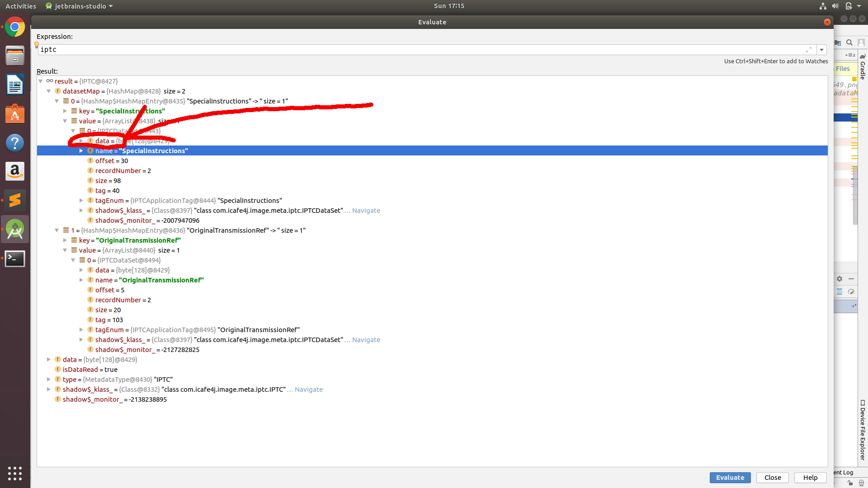The width and height of the screenshot is (868, 488).
Task: Click the Evaluate button
Action: point(730,478)
